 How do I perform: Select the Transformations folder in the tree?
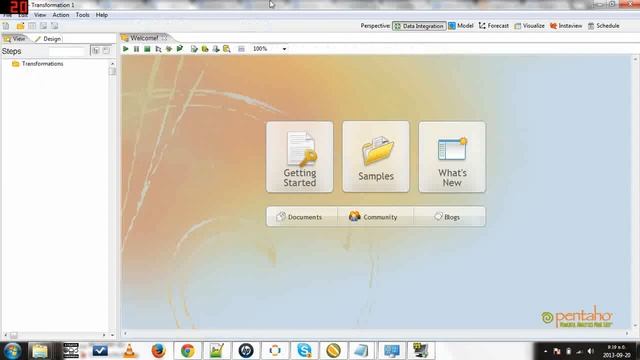click(x=38, y=64)
